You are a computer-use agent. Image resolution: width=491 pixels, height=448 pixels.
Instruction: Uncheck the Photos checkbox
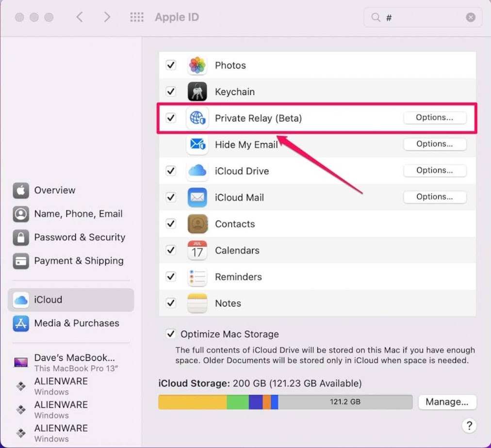pyautogui.click(x=171, y=65)
